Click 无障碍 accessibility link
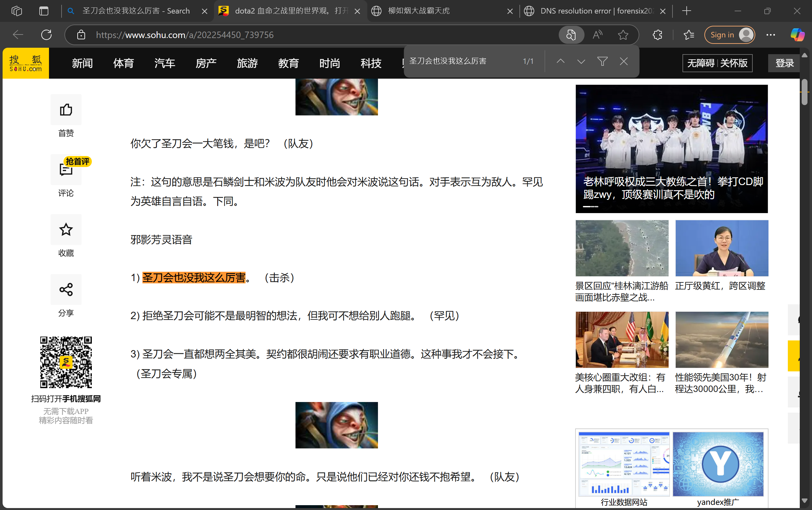This screenshot has height=510, width=812. (x=701, y=63)
